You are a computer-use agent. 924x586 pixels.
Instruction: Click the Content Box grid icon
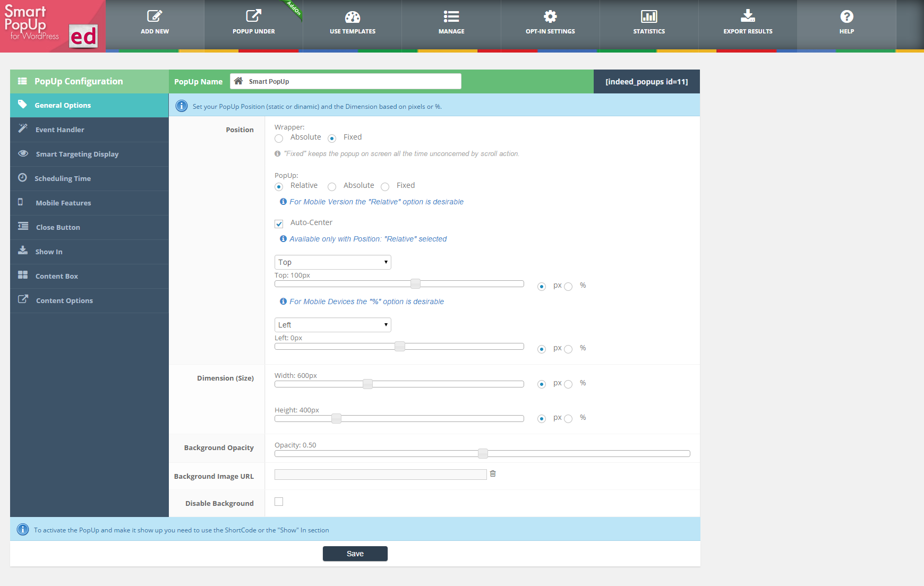[23, 275]
